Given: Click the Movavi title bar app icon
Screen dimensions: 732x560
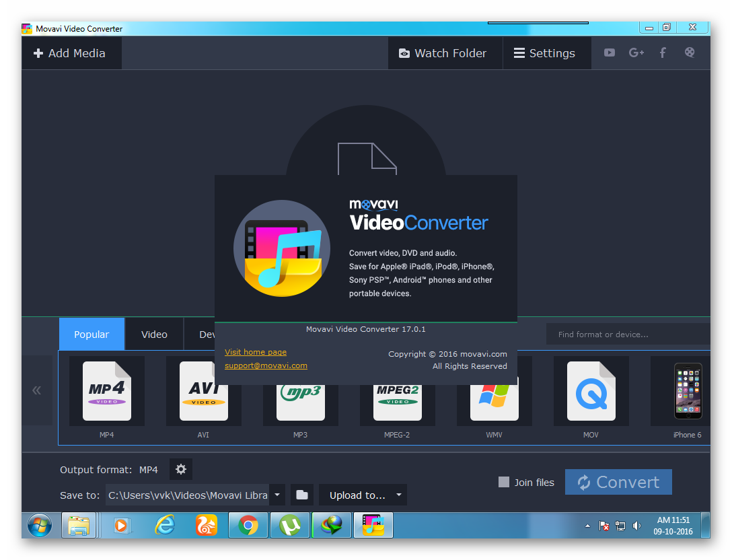Looking at the screenshot, I should 27,28.
